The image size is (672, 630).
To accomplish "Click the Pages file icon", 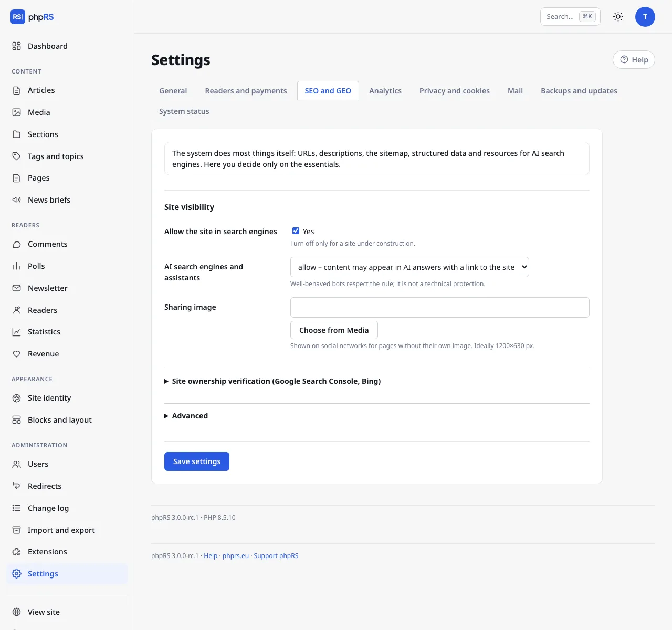I will pyautogui.click(x=17, y=178).
